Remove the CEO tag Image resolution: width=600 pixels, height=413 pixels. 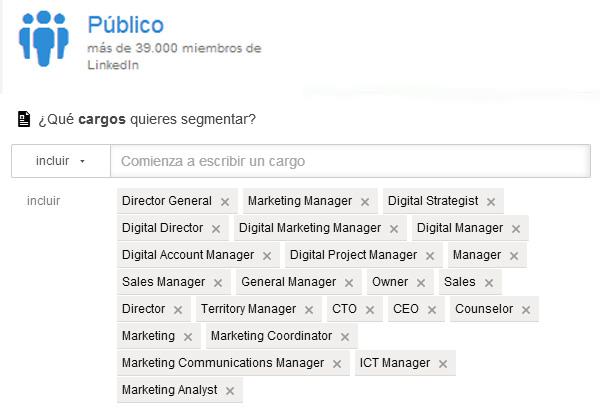[432, 310]
